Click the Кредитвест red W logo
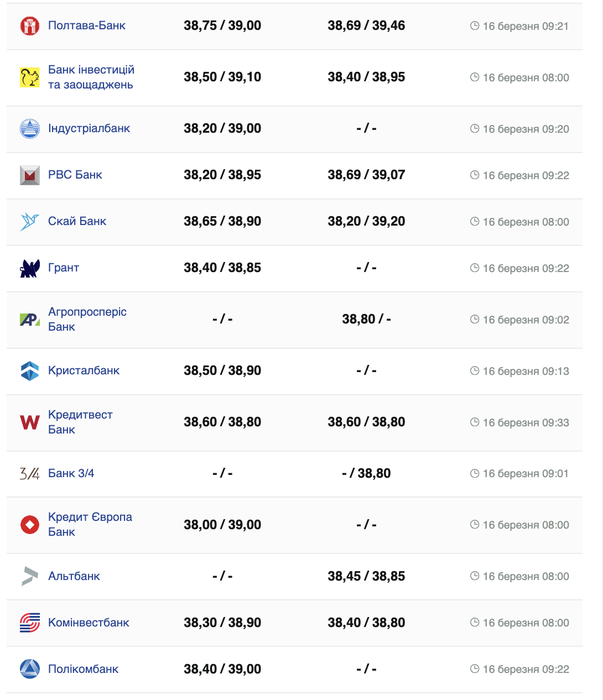Image resolution: width=603 pixels, height=700 pixels. click(30, 422)
